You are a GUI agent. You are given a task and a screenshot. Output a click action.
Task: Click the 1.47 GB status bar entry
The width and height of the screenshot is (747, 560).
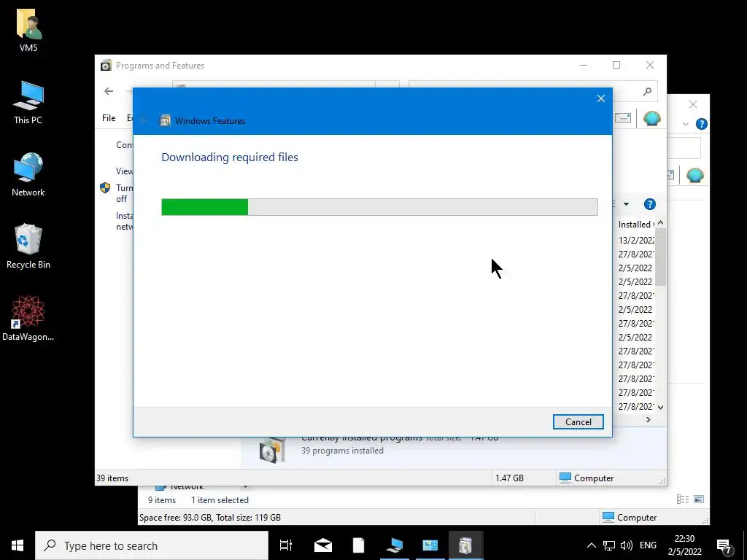(x=509, y=478)
